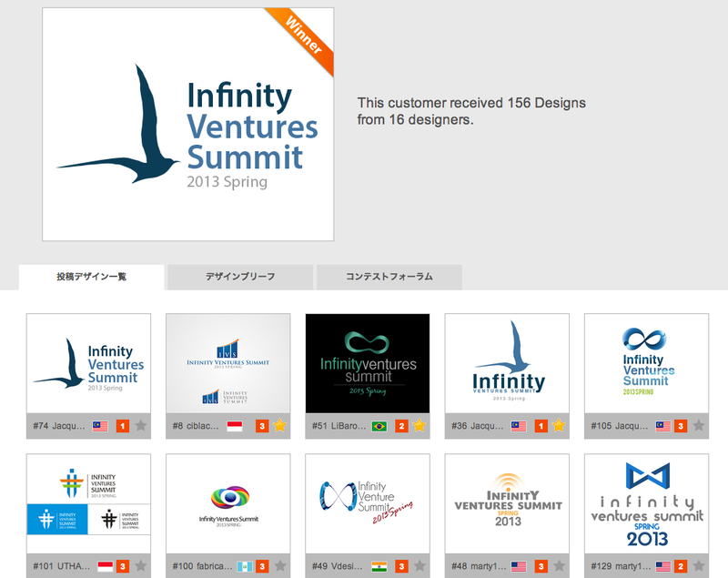Open designer link '#48 marty1...'

[x=479, y=566]
